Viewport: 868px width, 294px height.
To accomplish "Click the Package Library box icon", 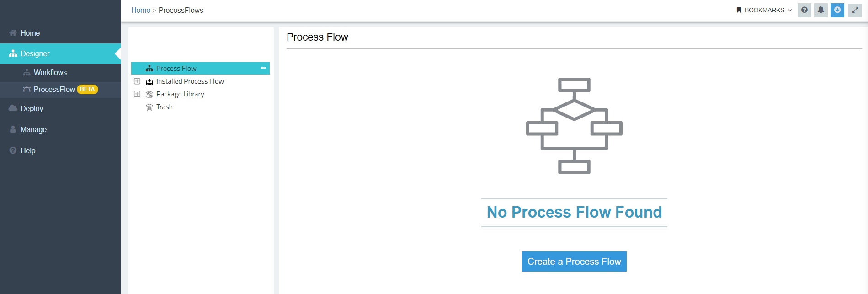I will [149, 94].
